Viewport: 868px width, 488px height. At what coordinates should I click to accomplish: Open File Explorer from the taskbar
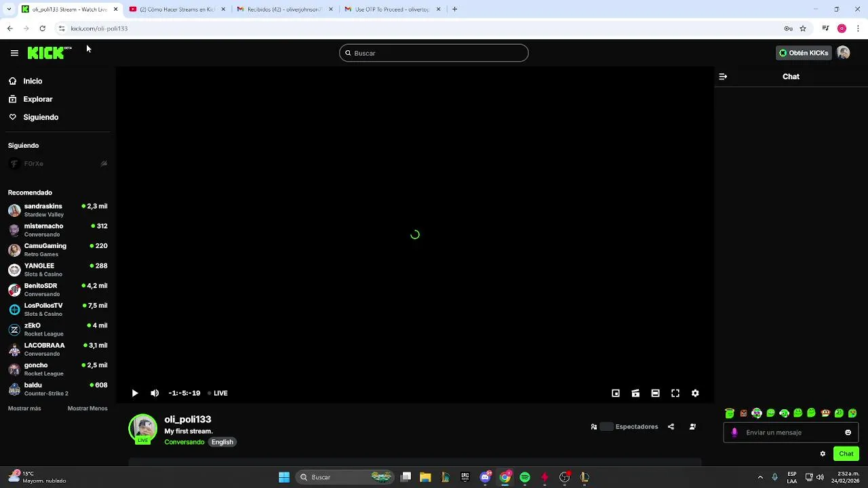click(x=425, y=477)
